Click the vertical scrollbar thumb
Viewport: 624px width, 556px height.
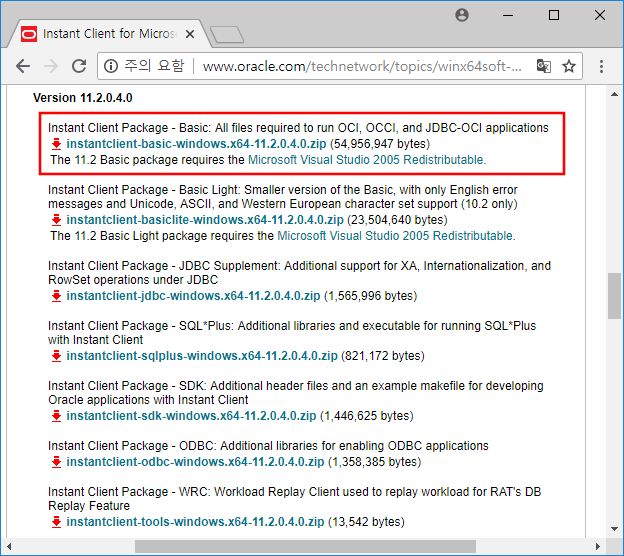click(614, 296)
